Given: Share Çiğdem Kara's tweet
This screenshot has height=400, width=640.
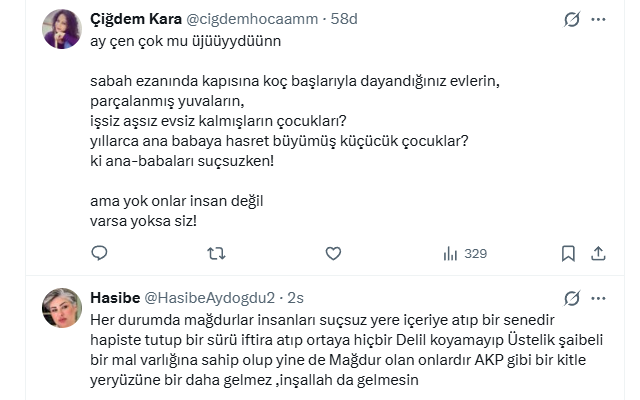Looking at the screenshot, I should coord(598,254).
